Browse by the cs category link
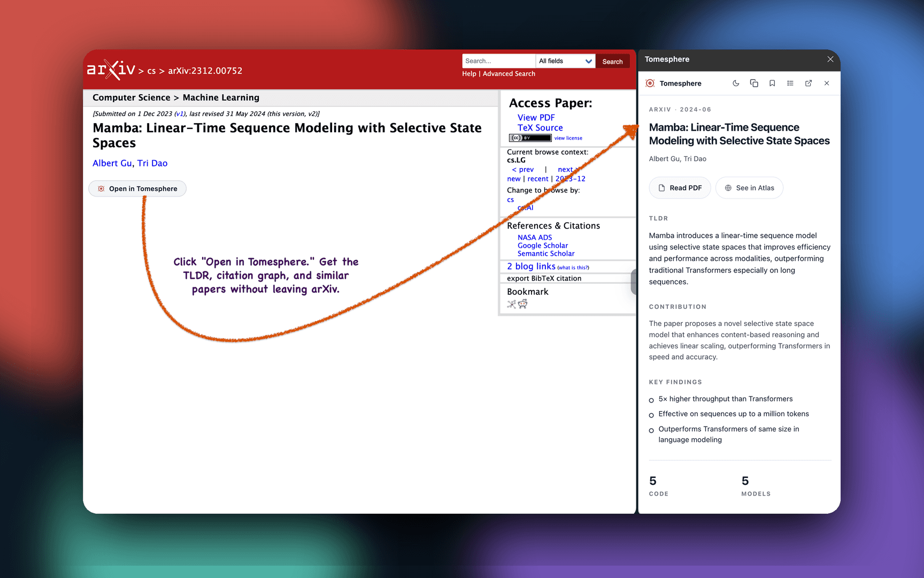 click(511, 200)
